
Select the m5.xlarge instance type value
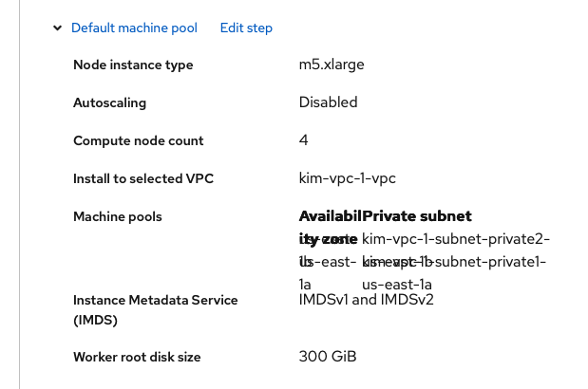[x=332, y=65]
